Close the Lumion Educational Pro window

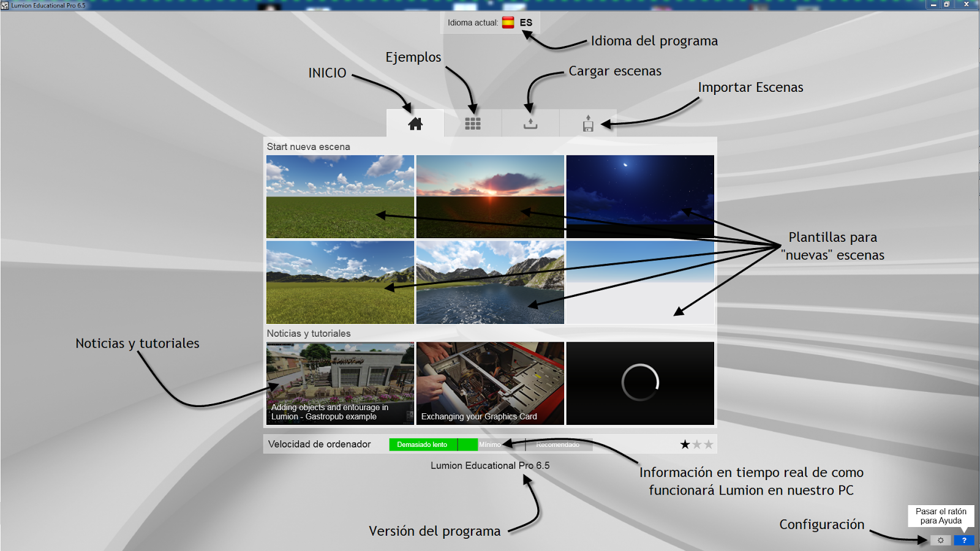[967, 4]
